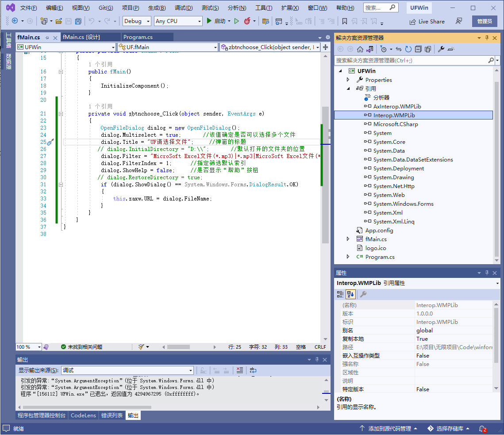
Task: Collapse the 引用 references node
Action: pyautogui.click(x=348, y=89)
